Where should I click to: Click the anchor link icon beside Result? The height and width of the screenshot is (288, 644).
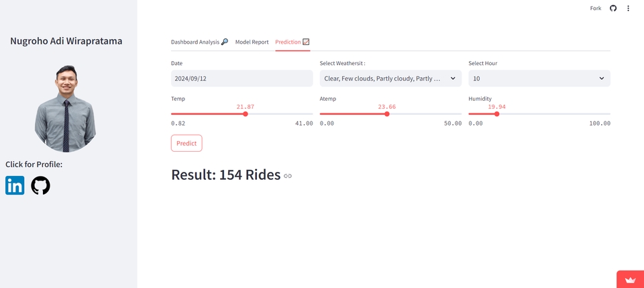pyautogui.click(x=288, y=176)
